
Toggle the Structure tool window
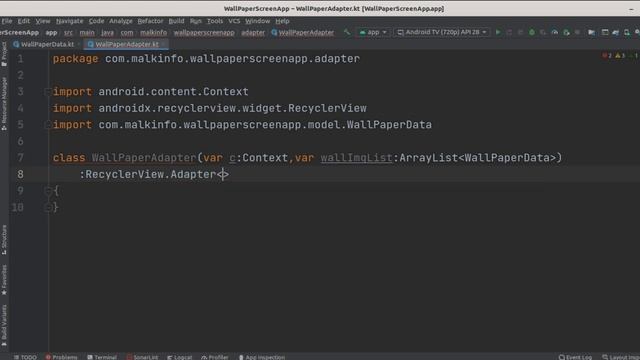[4, 240]
